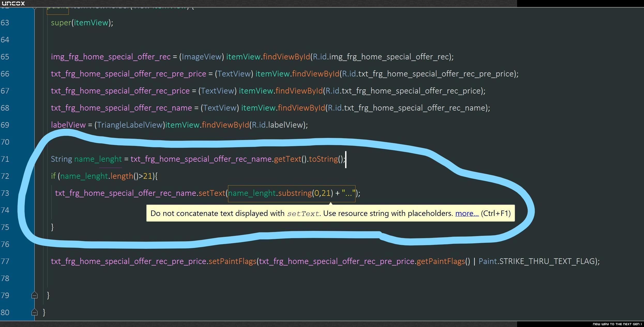Click "txt_frg_home_special_offer_rec_price" at start of line 67
The image size is (644, 327).
tap(120, 91)
